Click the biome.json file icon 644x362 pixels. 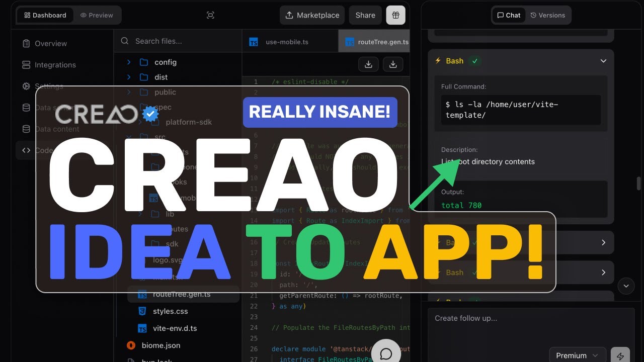[131, 345]
